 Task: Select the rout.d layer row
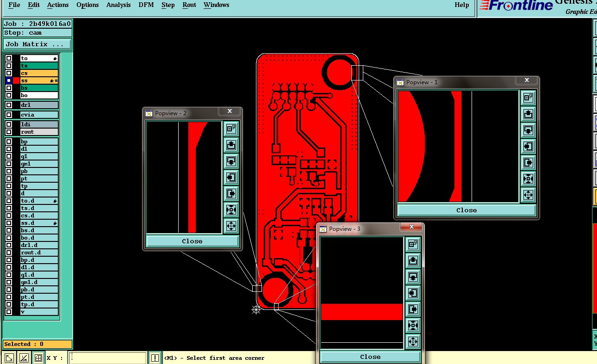tap(39, 253)
